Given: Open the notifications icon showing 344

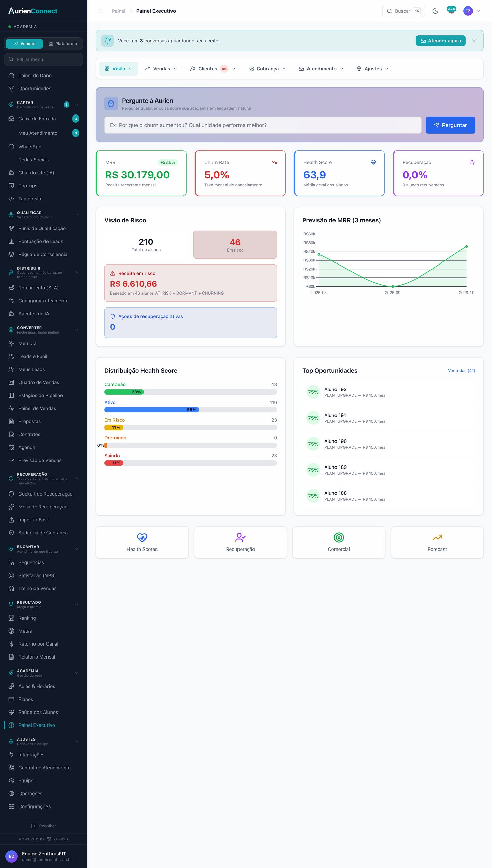Looking at the screenshot, I should [x=451, y=11].
